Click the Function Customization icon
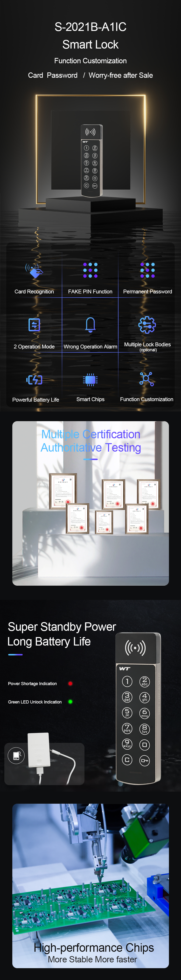 [x=146, y=379]
